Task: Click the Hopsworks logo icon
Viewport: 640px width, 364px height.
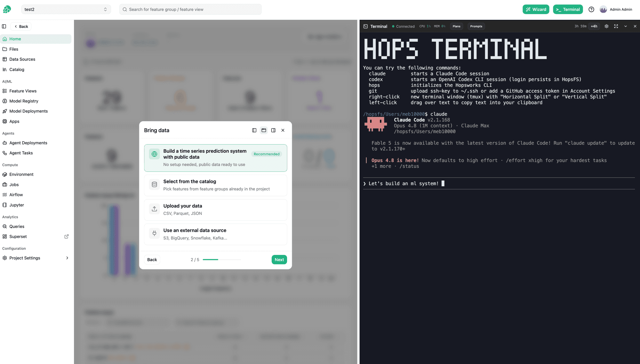Action: coord(7,9)
